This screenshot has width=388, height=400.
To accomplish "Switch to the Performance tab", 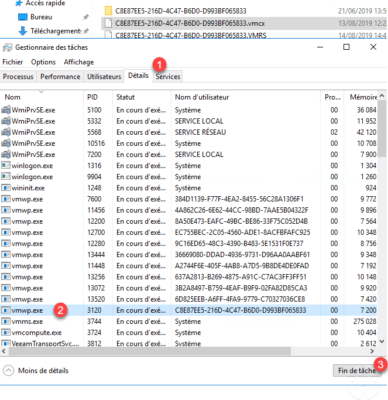I will click(60, 77).
